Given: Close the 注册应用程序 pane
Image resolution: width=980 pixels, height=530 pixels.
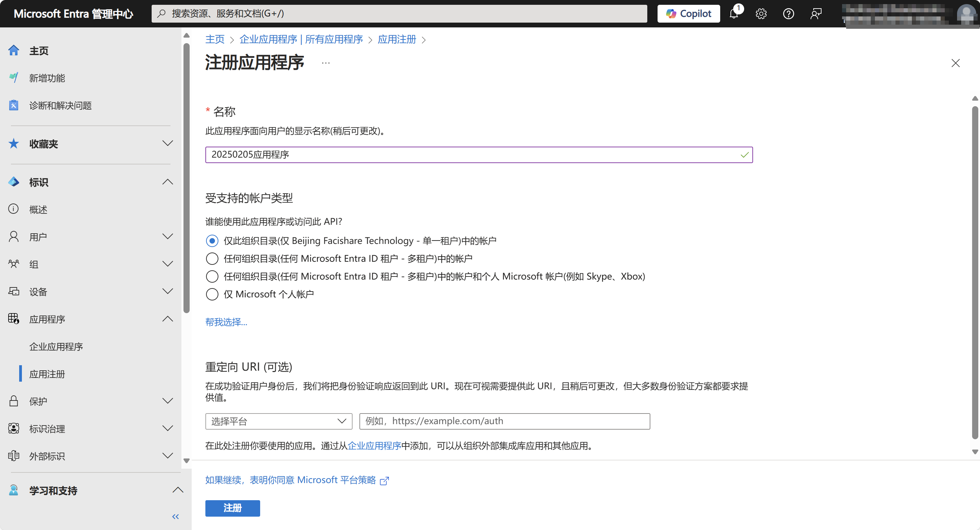Looking at the screenshot, I should click(955, 63).
